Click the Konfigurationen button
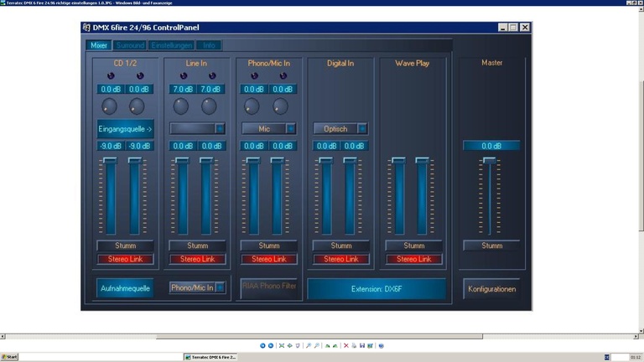The height and width of the screenshot is (362, 644). click(491, 289)
